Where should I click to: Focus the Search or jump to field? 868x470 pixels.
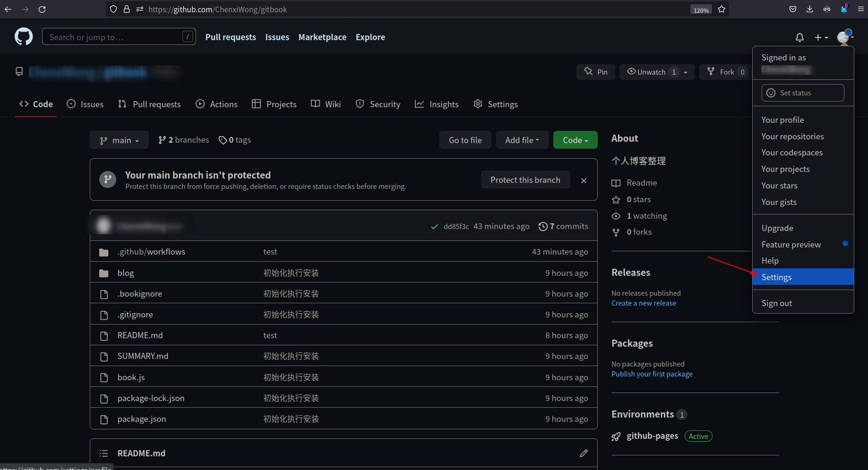tap(119, 37)
